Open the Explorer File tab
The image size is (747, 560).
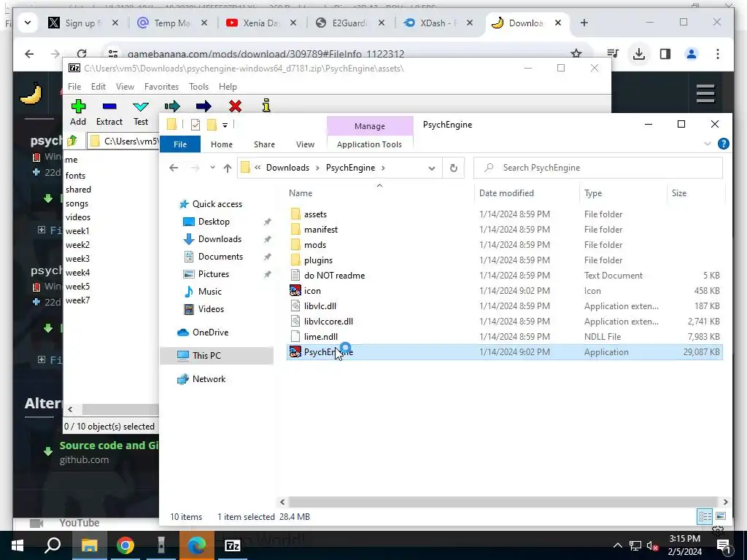(180, 144)
